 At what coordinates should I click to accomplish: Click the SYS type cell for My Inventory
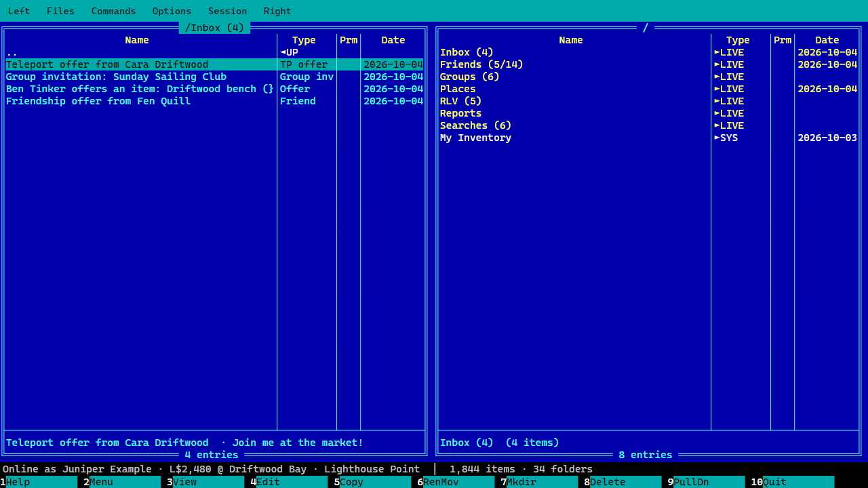(x=726, y=138)
